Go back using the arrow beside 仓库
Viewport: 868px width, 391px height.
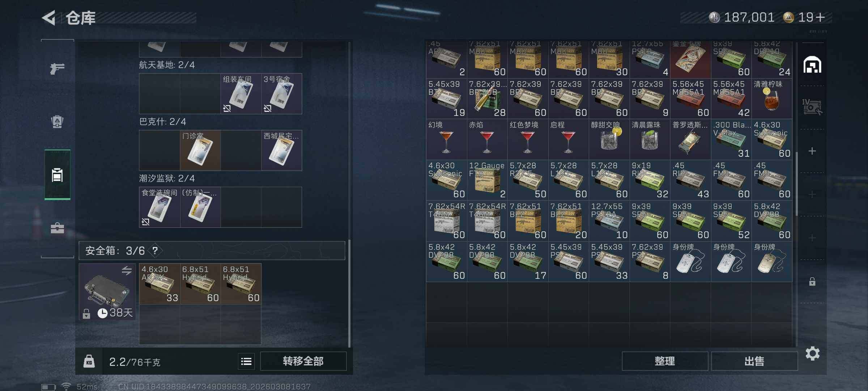49,18
